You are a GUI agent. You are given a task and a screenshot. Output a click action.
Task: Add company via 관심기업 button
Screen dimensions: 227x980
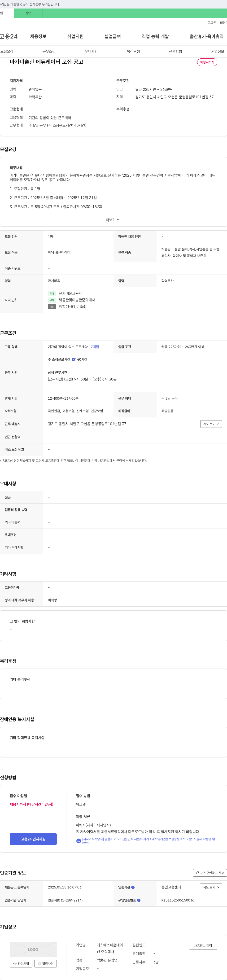21,963
